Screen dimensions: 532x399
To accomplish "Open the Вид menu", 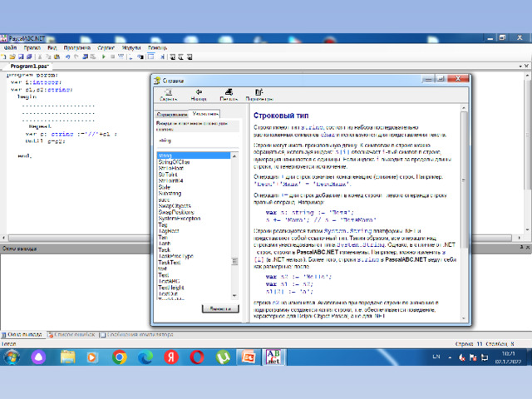I will pyautogui.click(x=52, y=48).
